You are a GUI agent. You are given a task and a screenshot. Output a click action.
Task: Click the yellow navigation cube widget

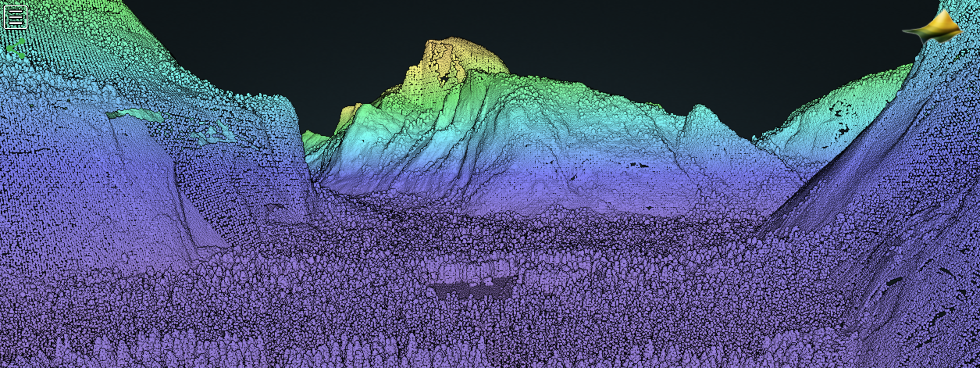933,27
